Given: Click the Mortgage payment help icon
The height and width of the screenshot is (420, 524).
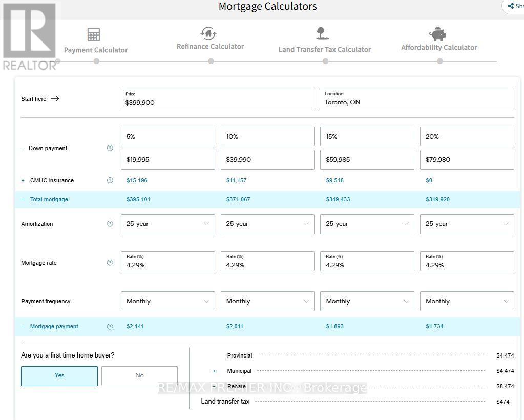Looking at the screenshot, I should [x=110, y=326].
